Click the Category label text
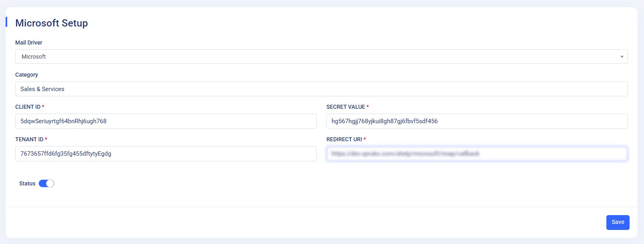 pyautogui.click(x=26, y=75)
